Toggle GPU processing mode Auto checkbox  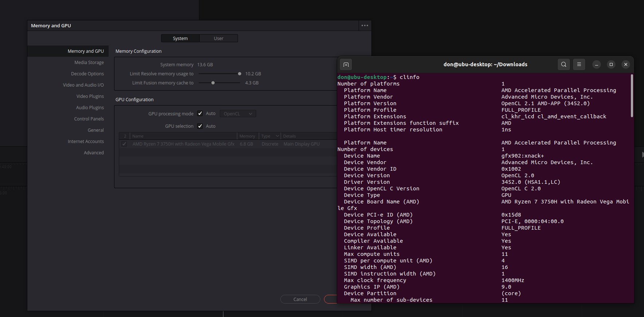[200, 114]
